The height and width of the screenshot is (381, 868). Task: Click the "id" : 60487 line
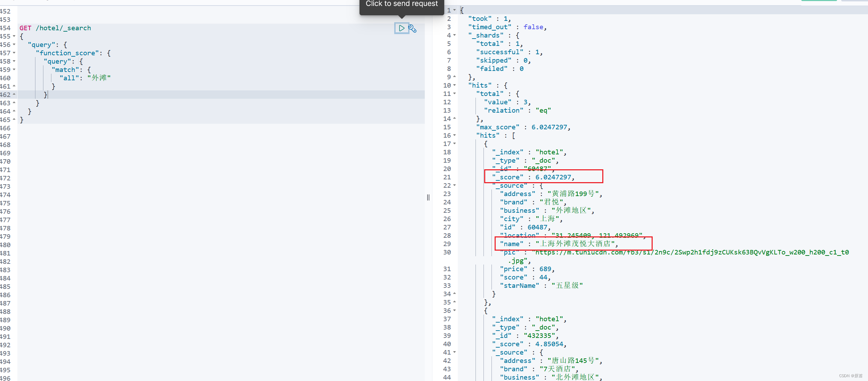[526, 227]
